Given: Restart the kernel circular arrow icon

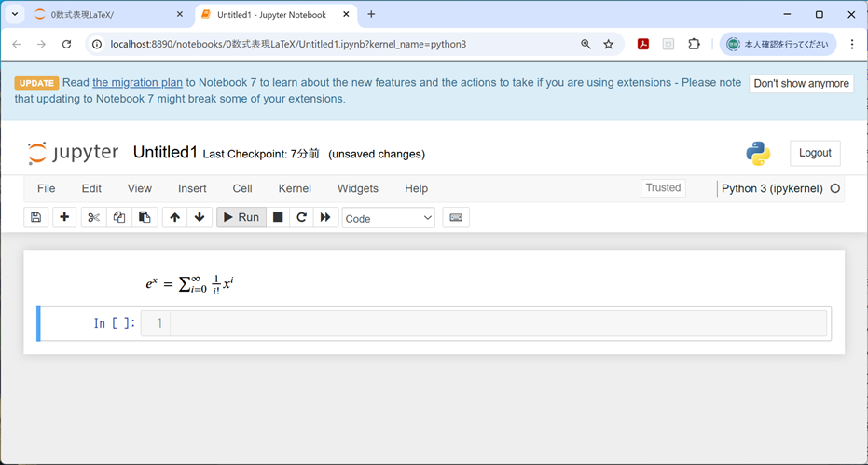Looking at the screenshot, I should (x=302, y=217).
